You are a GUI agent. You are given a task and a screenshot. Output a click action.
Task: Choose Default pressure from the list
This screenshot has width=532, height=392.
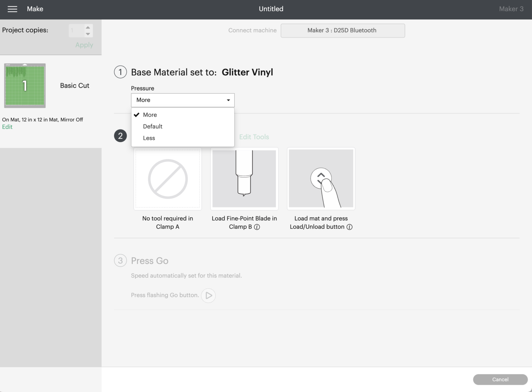tap(153, 127)
